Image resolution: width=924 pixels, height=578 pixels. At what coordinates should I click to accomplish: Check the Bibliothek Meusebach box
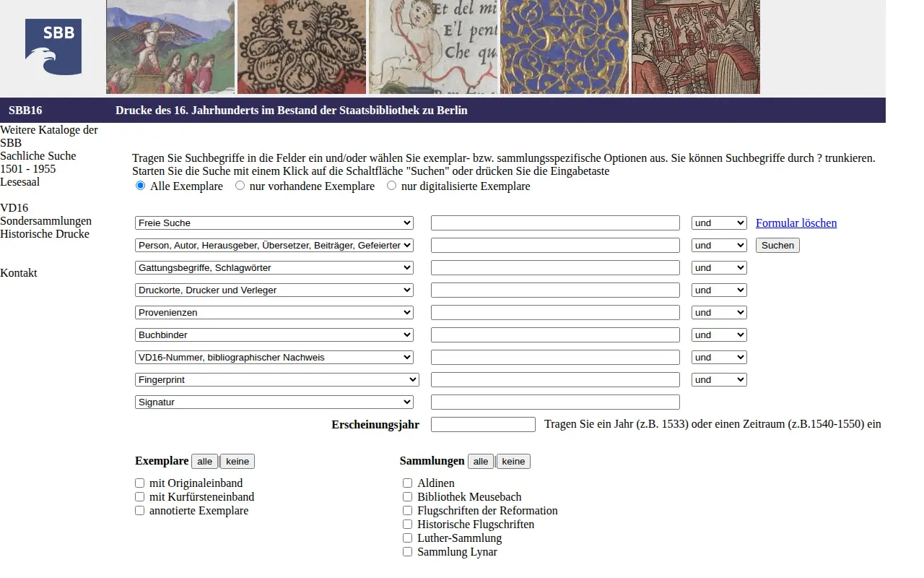[408, 497]
